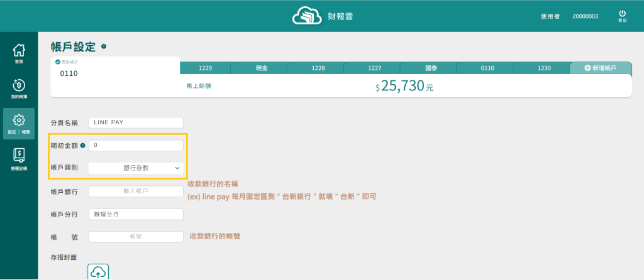Click help icon beside 帳戶設定 title
The width and height of the screenshot is (644, 280).
tap(104, 46)
